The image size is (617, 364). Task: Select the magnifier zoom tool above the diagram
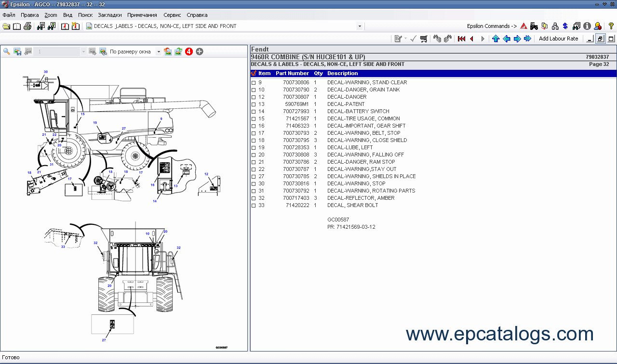[x=6, y=51]
